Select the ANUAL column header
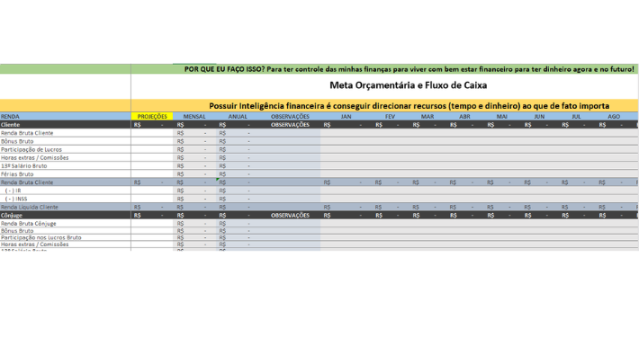Viewport: 639px width, 364px height. (x=238, y=117)
